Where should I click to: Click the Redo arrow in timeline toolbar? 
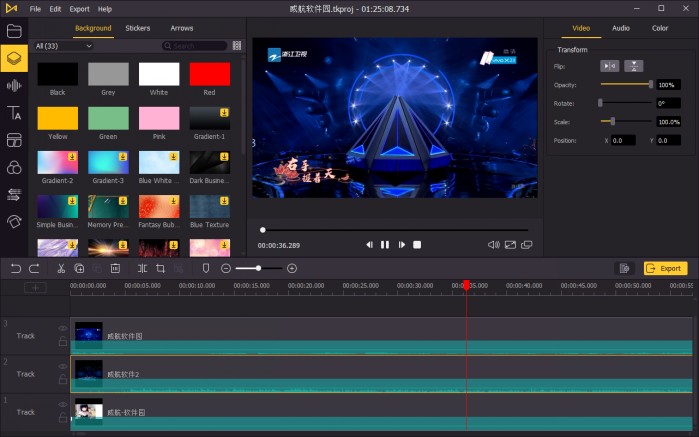pos(34,268)
